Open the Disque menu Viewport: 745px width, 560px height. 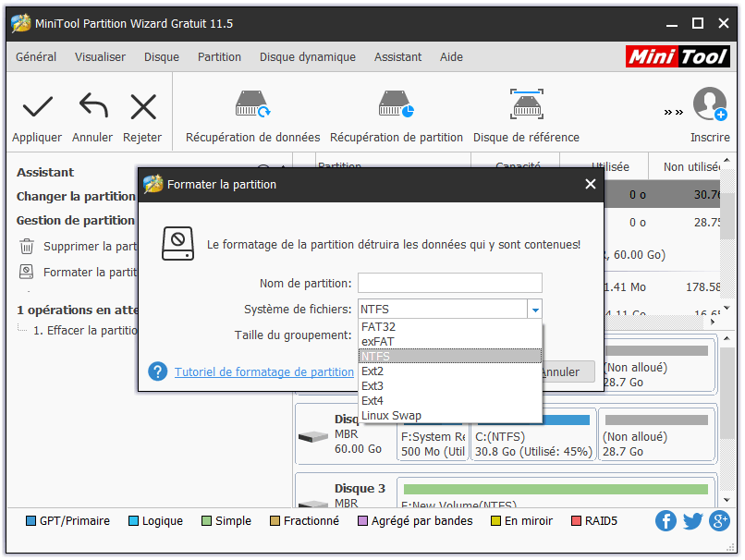[x=162, y=57]
